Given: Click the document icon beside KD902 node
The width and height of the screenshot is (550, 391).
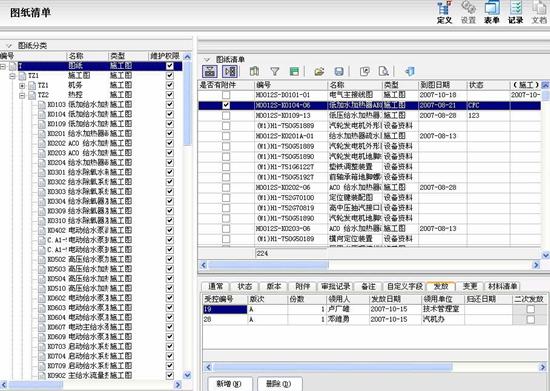Looking at the screenshot, I should point(42,375).
